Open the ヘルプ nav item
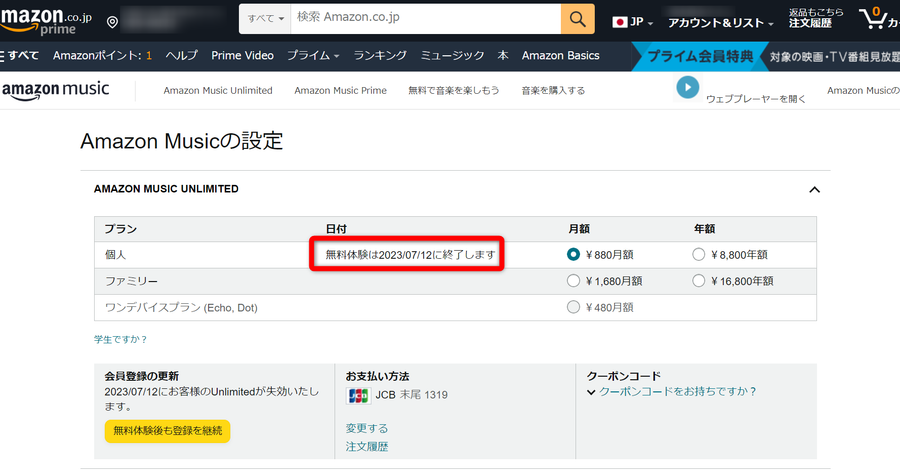This screenshot has height=474, width=900. click(x=181, y=56)
